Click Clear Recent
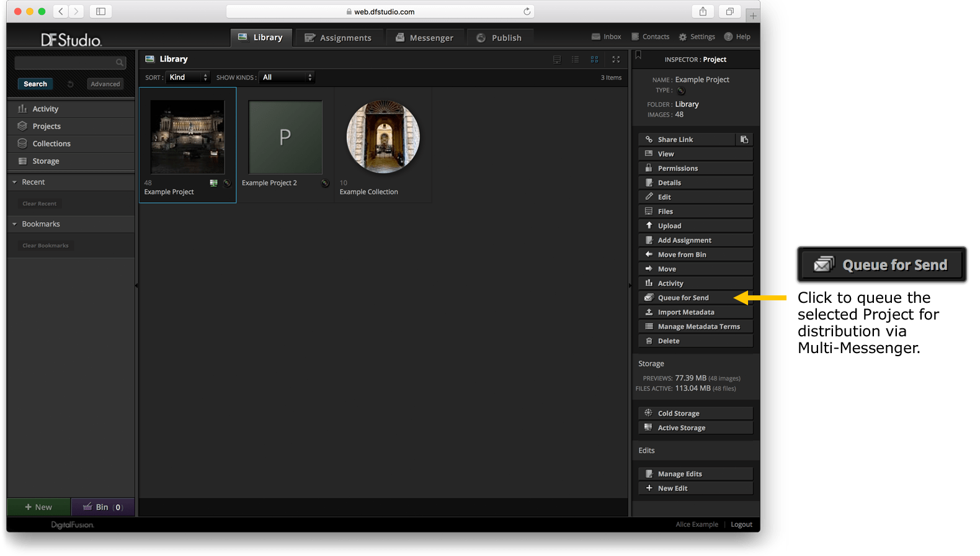The height and width of the screenshot is (556, 980). (39, 204)
